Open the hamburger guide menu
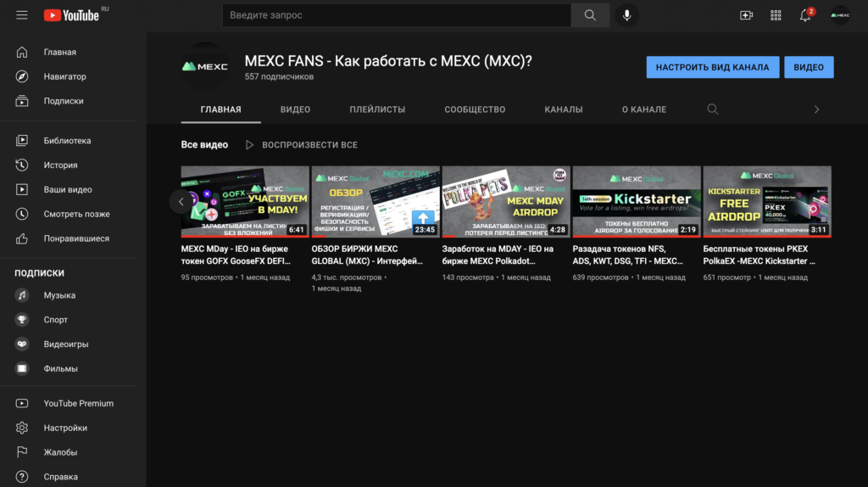868x487 pixels. (x=21, y=15)
